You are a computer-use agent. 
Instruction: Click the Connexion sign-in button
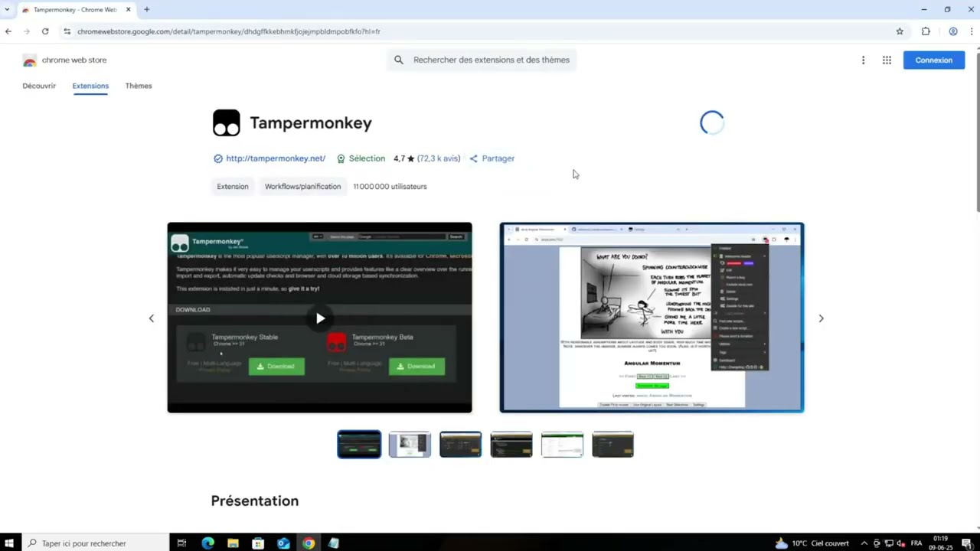point(934,60)
